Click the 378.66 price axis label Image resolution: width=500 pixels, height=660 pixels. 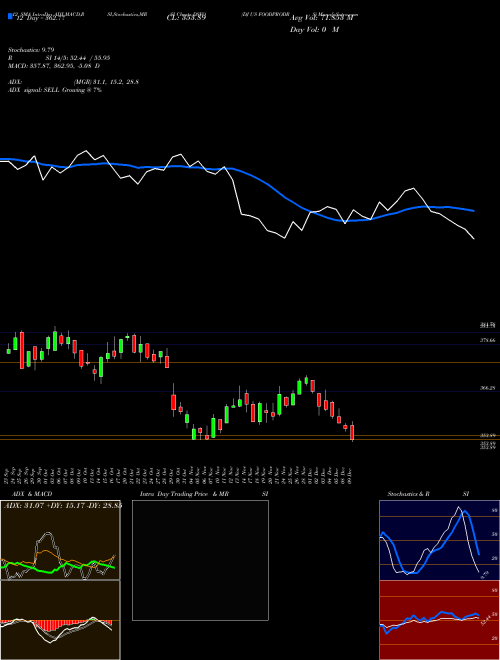coord(487,340)
